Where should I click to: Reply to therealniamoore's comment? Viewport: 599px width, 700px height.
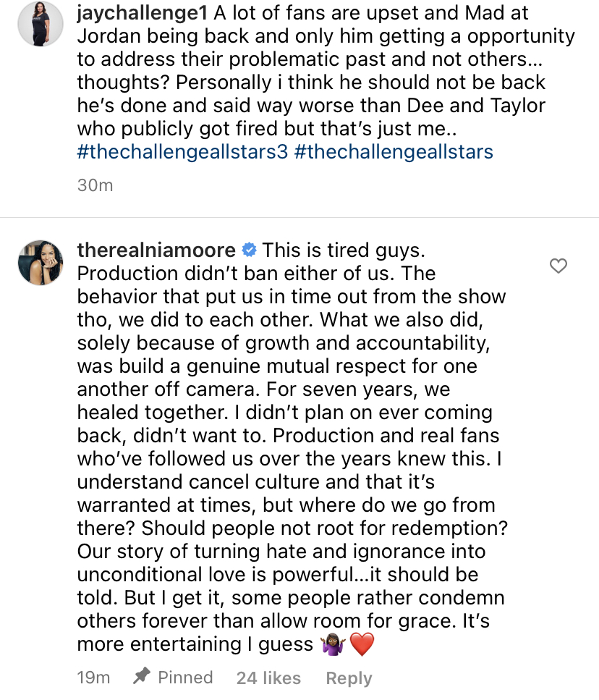pyautogui.click(x=349, y=678)
